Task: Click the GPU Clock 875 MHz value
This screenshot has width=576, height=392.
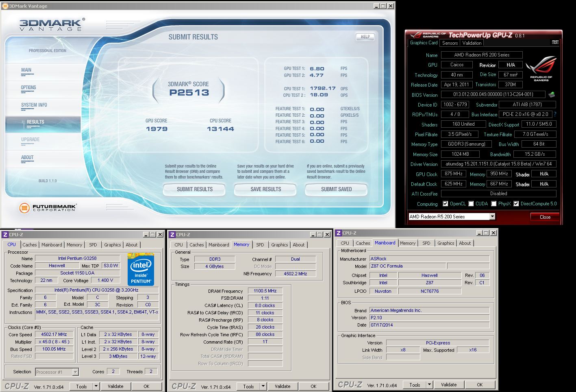Action: point(454,174)
